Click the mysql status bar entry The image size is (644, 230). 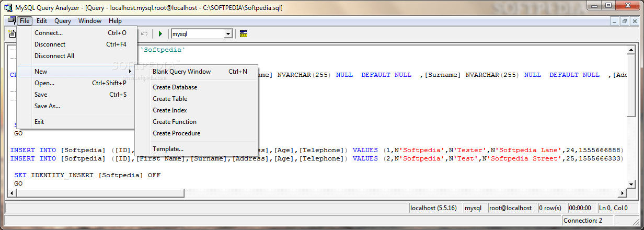pos(475,208)
